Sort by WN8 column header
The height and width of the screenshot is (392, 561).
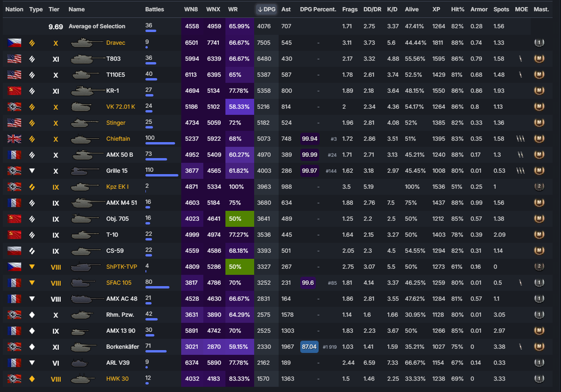pos(191,9)
